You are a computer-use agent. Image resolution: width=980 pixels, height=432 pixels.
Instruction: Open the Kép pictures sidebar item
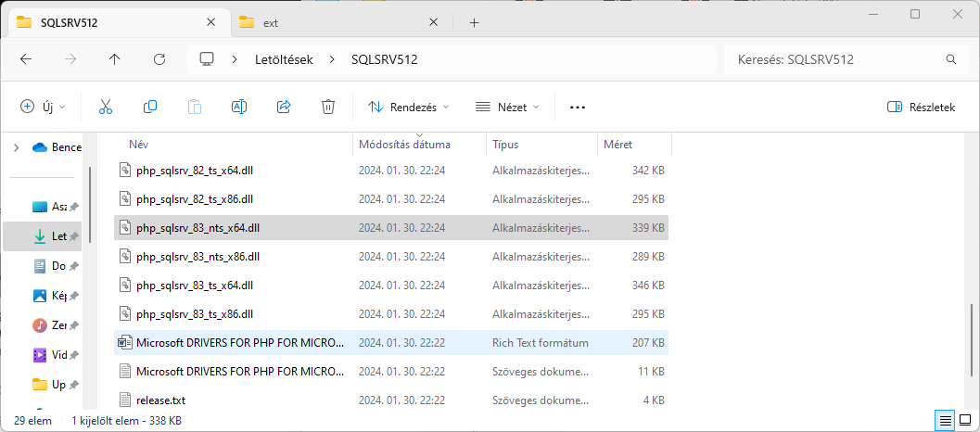click(x=55, y=295)
